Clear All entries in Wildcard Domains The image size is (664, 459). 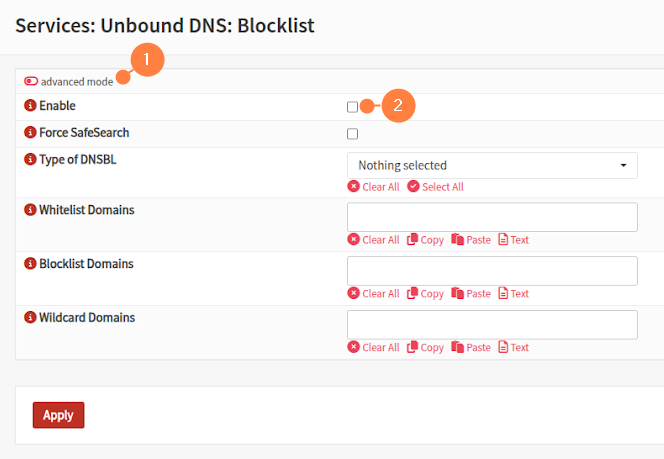tap(373, 348)
